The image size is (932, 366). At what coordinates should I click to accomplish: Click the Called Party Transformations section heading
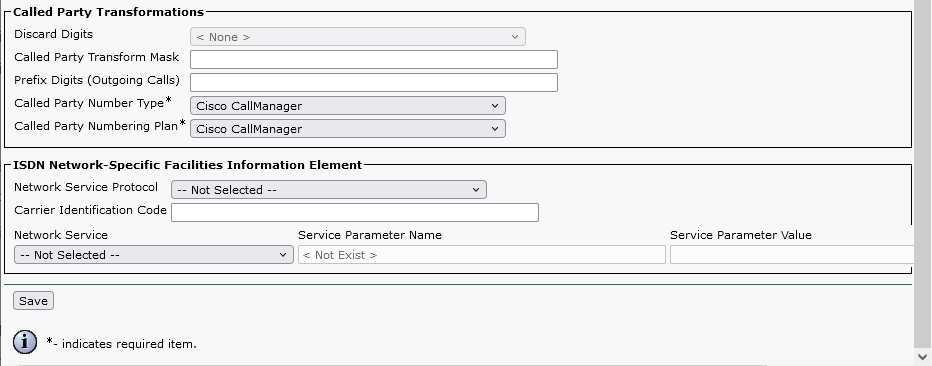[x=108, y=12]
